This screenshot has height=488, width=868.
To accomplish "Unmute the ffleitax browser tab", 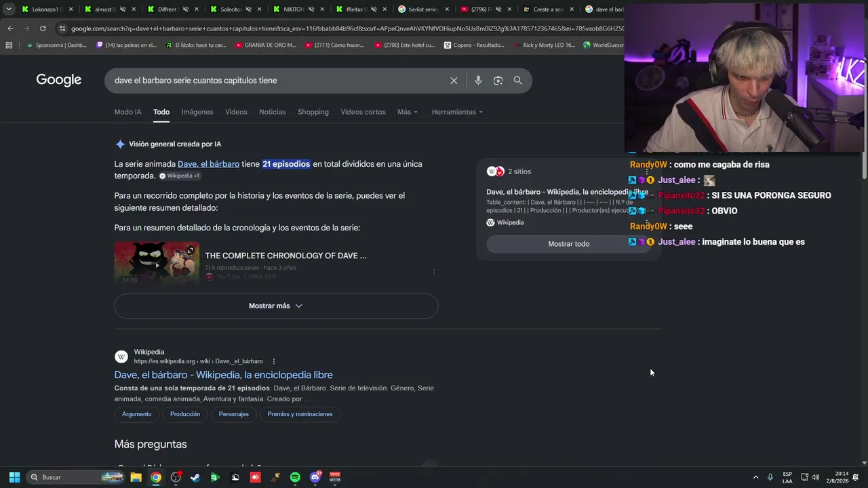I will 374,9.
